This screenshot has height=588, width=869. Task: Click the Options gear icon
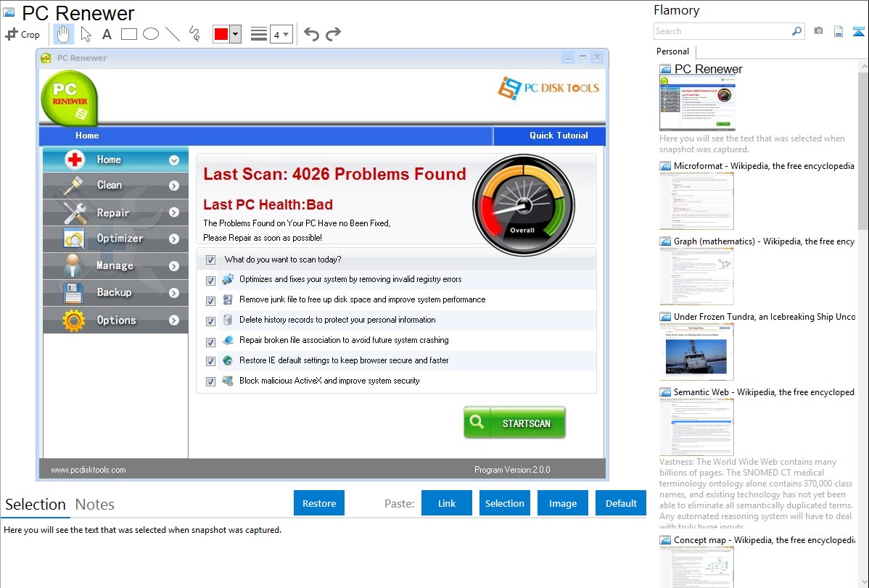[x=74, y=320]
